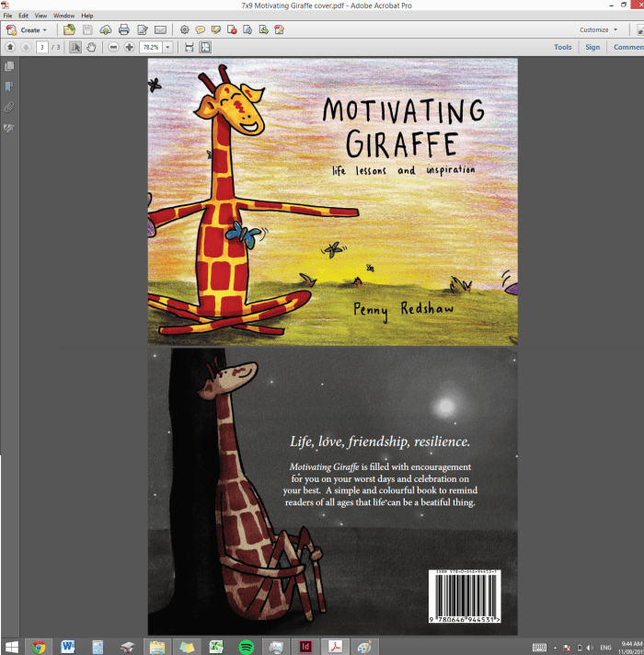Add a sticky note comment
The image size is (644, 655).
click(x=201, y=30)
